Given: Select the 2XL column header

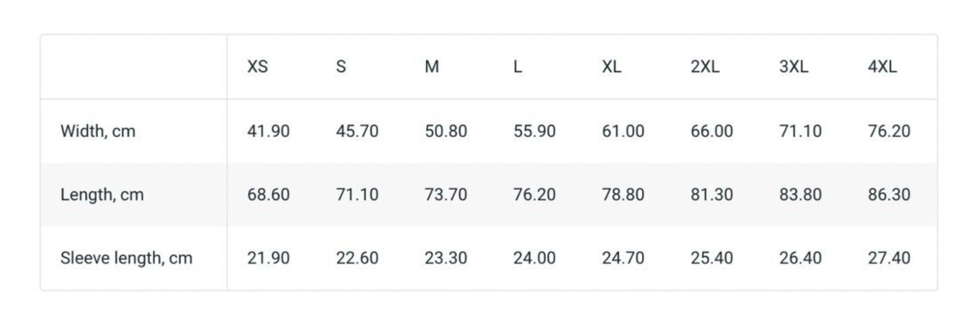Looking at the screenshot, I should 705,67.
